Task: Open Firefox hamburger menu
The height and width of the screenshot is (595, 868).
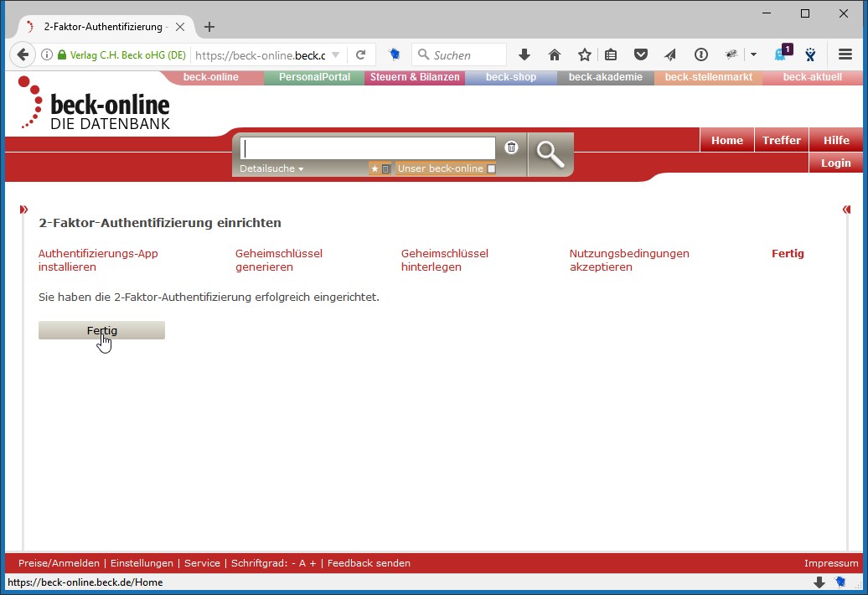Action: (x=845, y=54)
